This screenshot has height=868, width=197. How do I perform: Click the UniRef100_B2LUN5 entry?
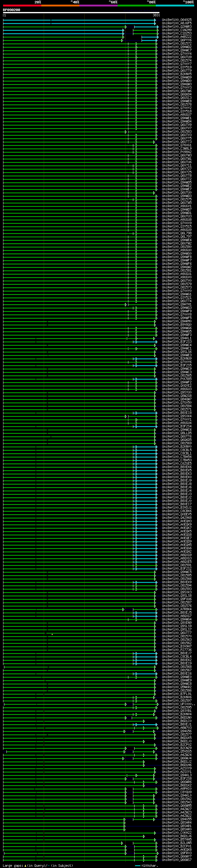(177, 843)
